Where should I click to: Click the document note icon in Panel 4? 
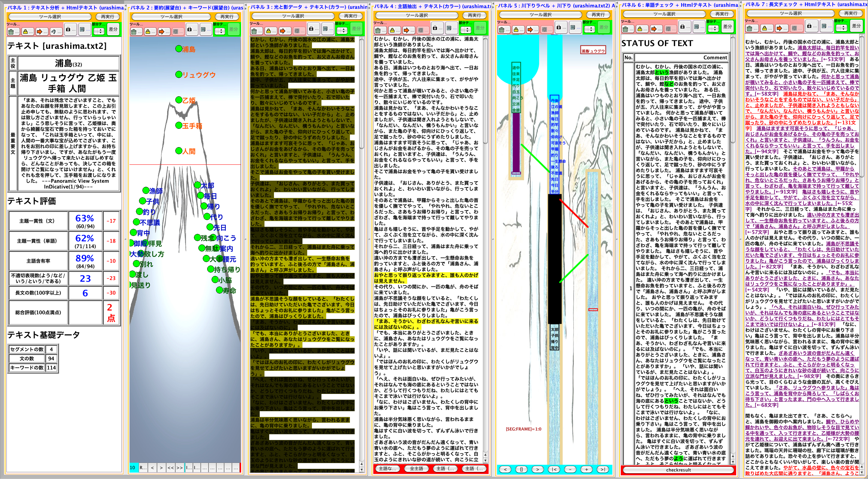449,28
